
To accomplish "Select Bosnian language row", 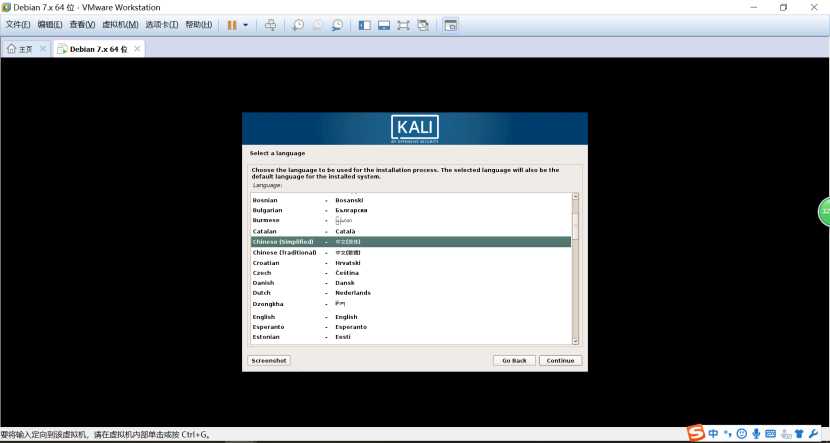I will (x=411, y=200).
